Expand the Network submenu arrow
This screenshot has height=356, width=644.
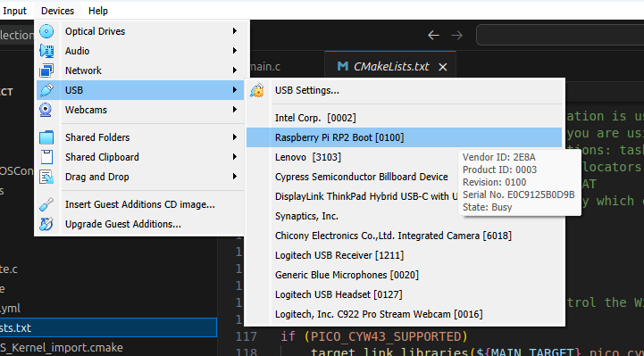(235, 70)
